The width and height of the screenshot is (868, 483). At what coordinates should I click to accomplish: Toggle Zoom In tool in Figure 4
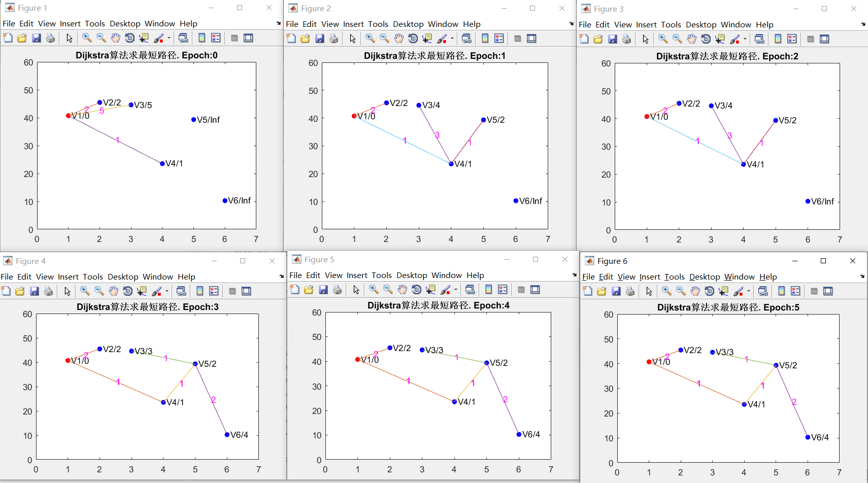tap(85, 291)
